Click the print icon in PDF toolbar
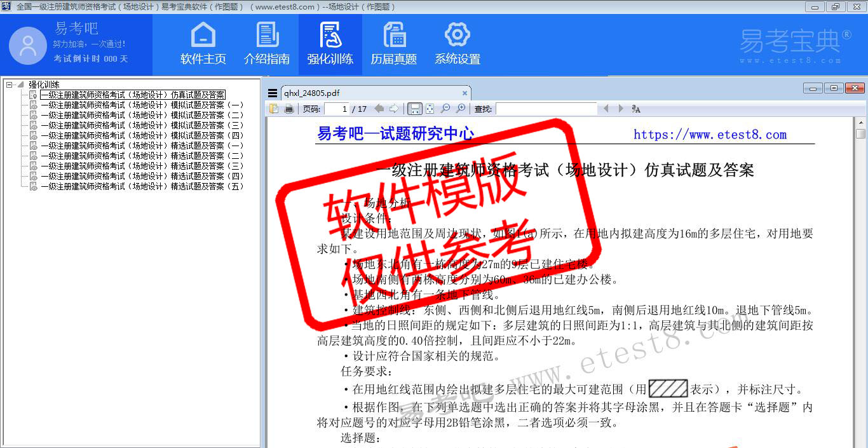868x448 pixels. [x=289, y=109]
